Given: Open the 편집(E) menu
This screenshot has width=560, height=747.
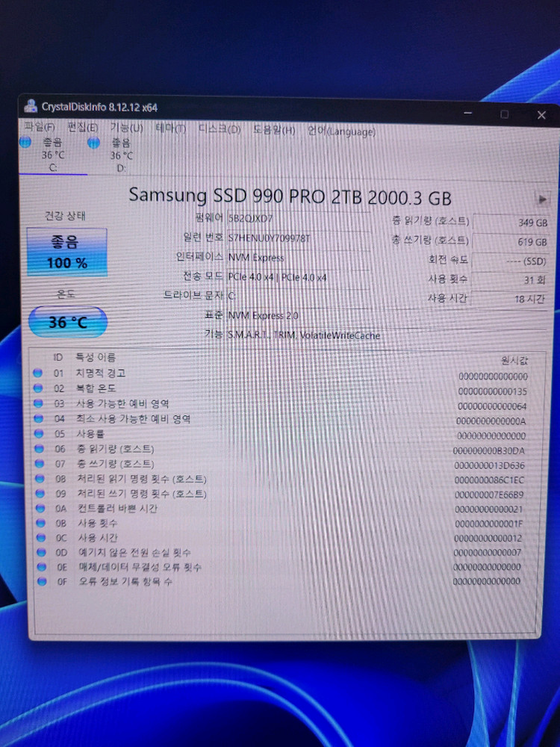Looking at the screenshot, I should click(x=82, y=127).
